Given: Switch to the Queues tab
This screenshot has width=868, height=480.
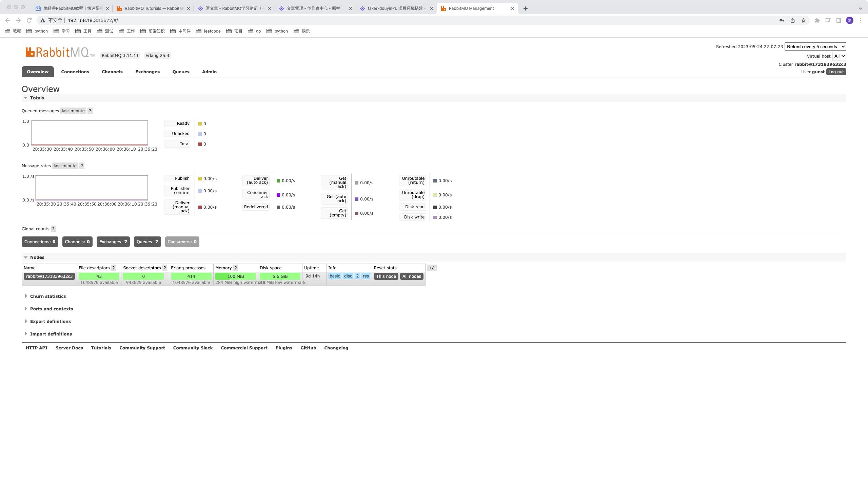Looking at the screenshot, I should click(181, 72).
